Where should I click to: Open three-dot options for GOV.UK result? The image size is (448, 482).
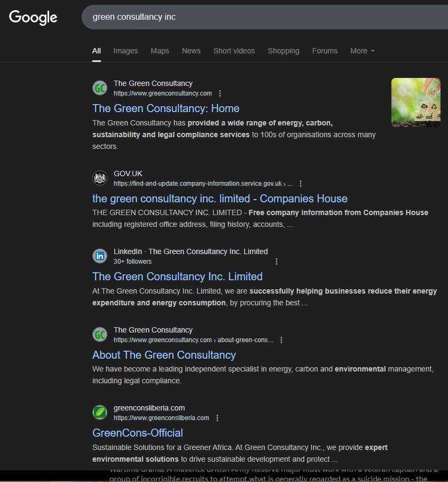[x=301, y=184]
